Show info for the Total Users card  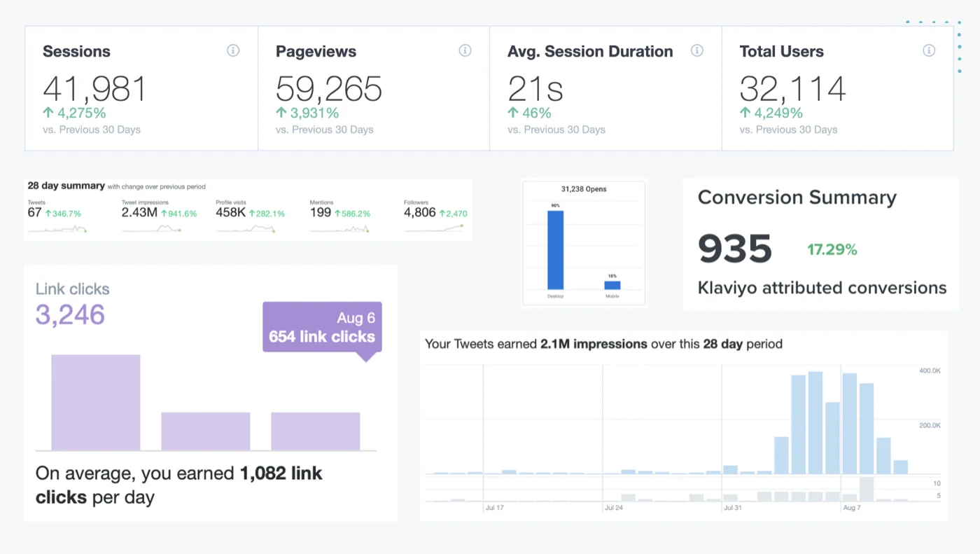click(x=929, y=50)
